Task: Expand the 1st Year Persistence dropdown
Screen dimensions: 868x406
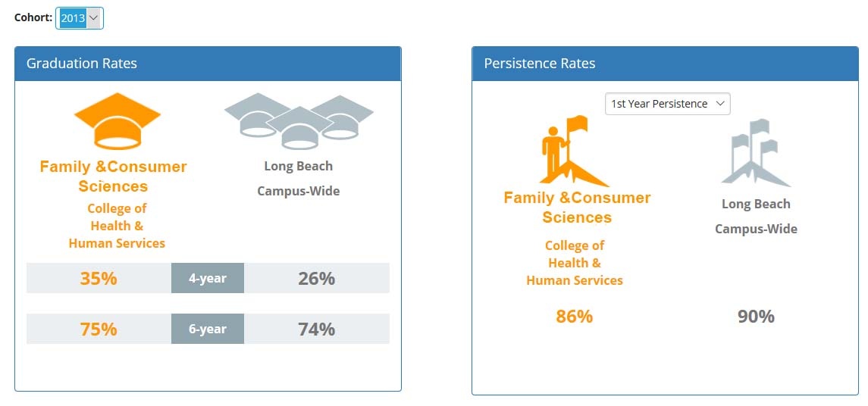Action: pos(668,104)
